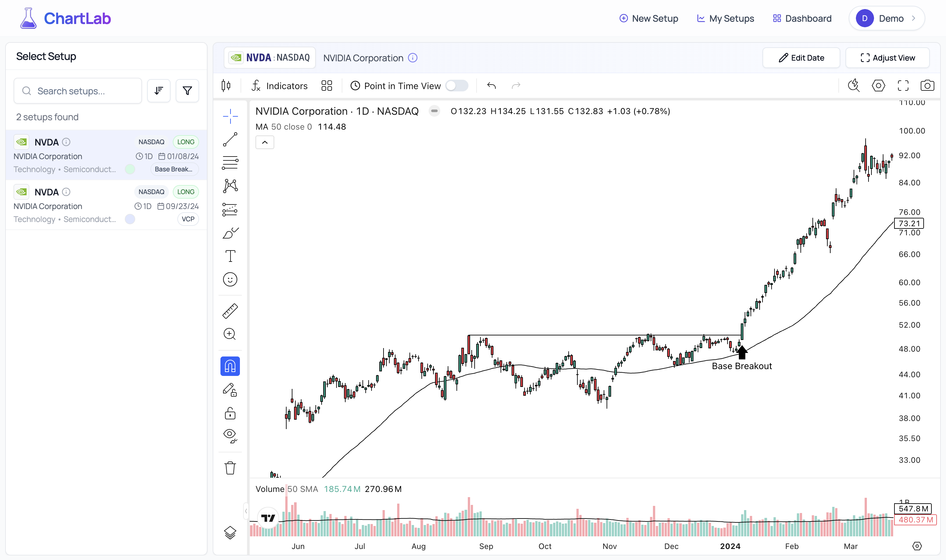This screenshot has height=560, width=946.
Task: Open indicator templates grid icon
Action: [x=327, y=86]
